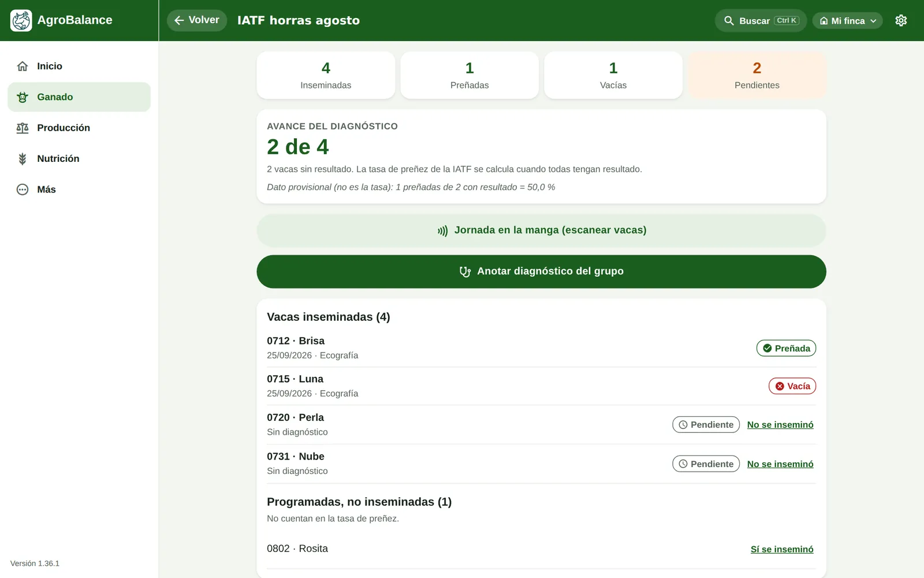Go back with the Volver button
This screenshot has width=924, height=578.
[197, 20]
